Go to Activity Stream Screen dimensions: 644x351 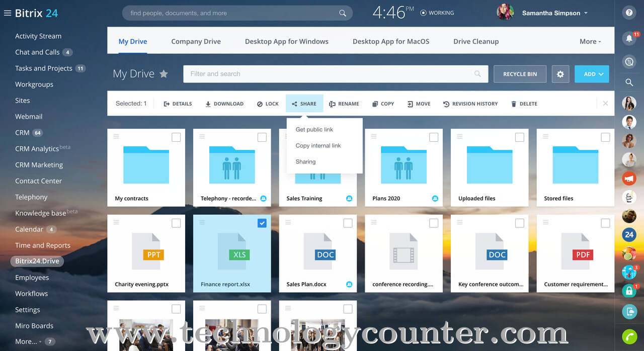click(38, 36)
